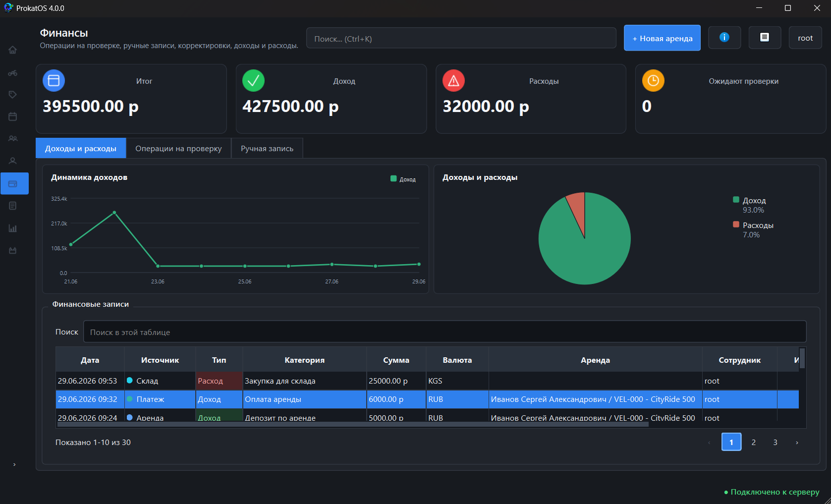Screen dimensions: 831x504
Task: Click the orange clock pending icon
Action: click(653, 80)
